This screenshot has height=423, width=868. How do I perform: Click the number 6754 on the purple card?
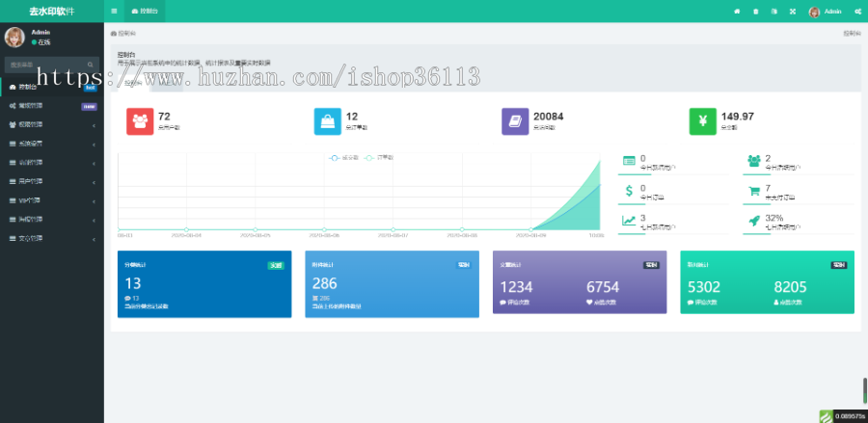point(603,287)
